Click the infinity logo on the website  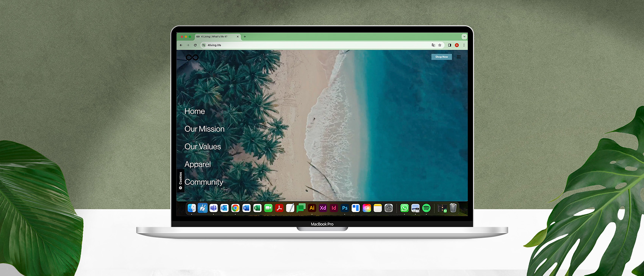pyautogui.click(x=192, y=58)
